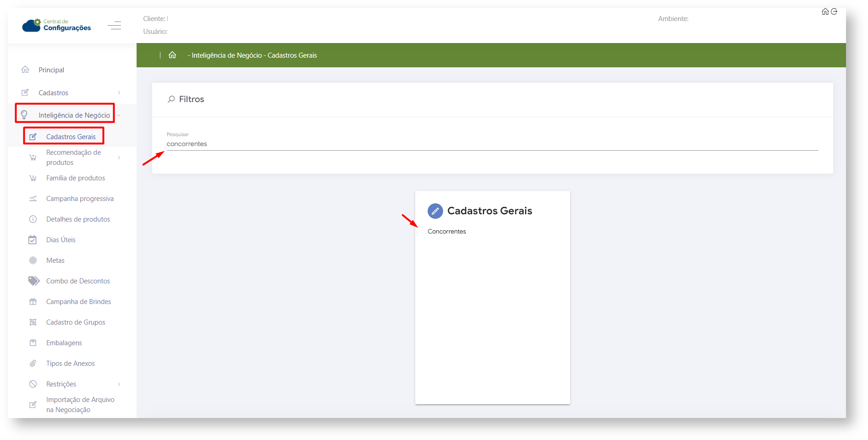Viewport: 868px width, 440px height.
Task: Click the hamburger menu toggle icon
Action: pyautogui.click(x=115, y=26)
